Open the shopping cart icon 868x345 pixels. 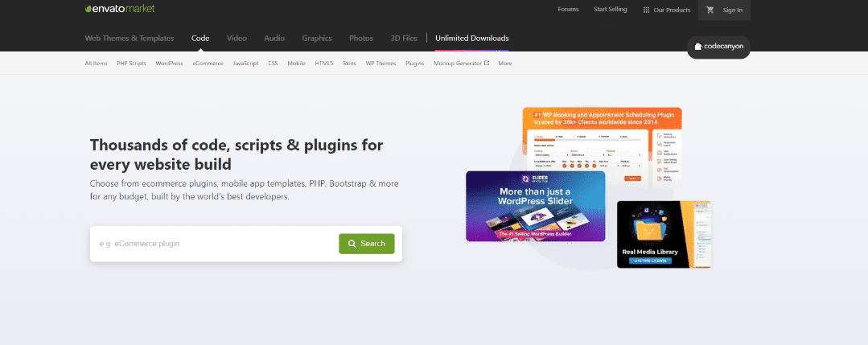710,10
